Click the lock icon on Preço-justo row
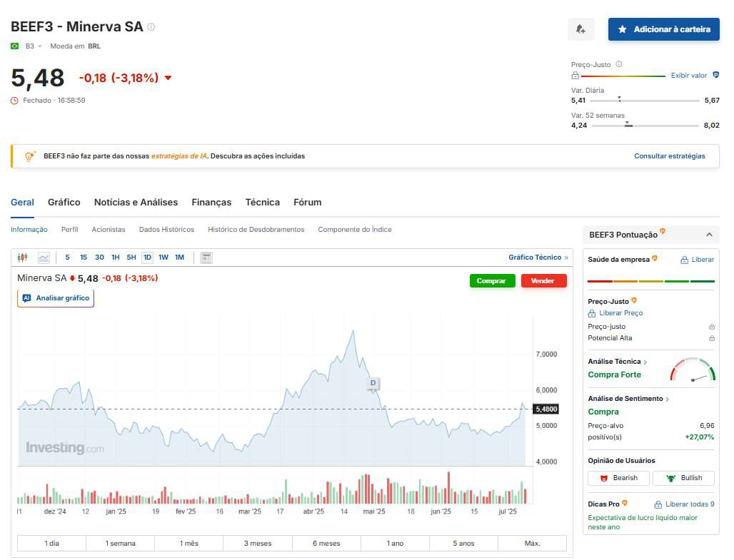Screen dimensions: 734x560 point(712,327)
